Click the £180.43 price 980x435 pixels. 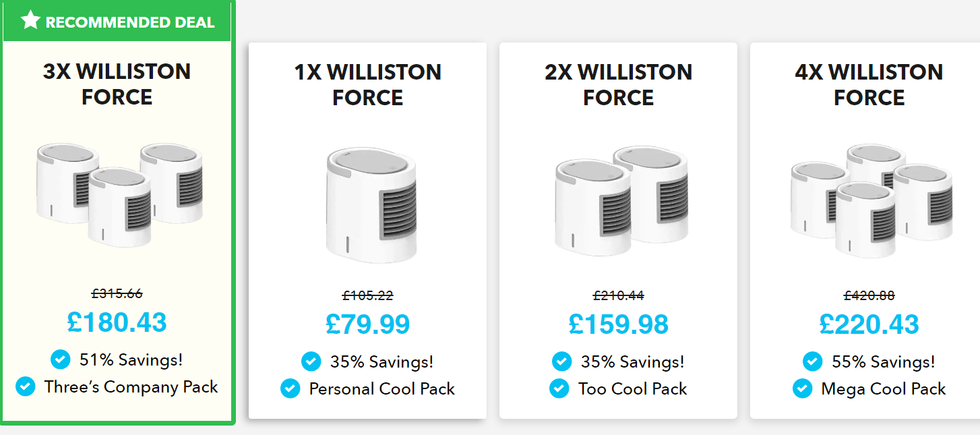tap(117, 322)
